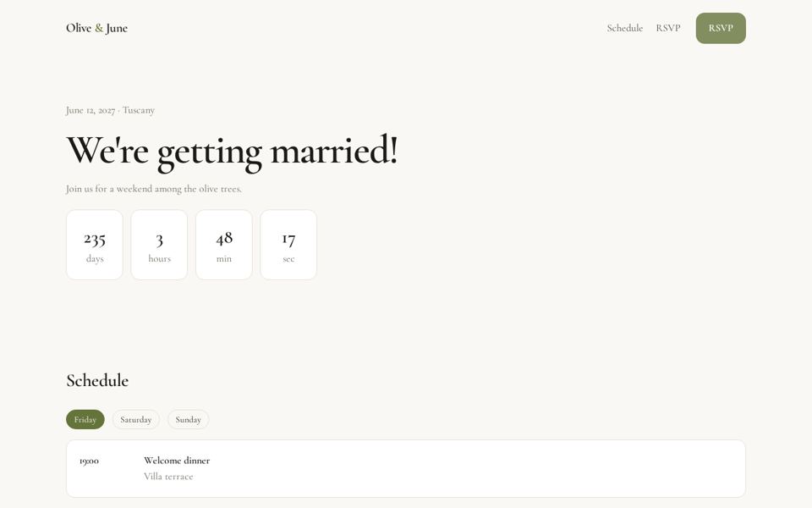
Task: Select the Friday schedule tab
Action: point(85,419)
